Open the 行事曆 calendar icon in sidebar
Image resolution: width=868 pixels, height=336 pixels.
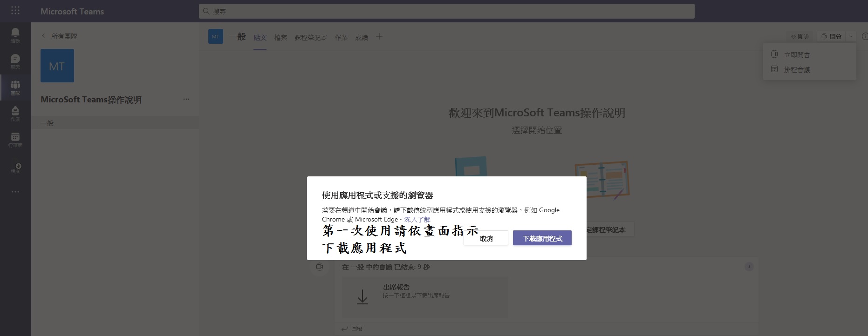(x=15, y=139)
